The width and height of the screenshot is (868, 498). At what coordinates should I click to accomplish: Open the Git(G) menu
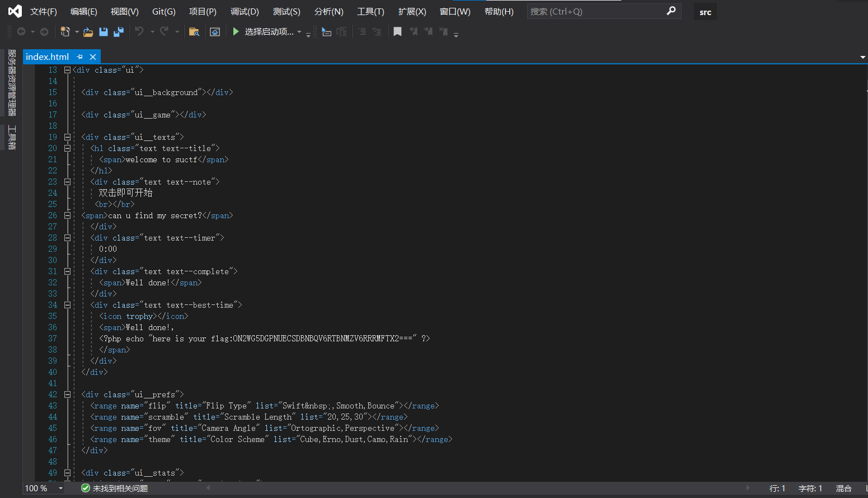click(x=163, y=12)
